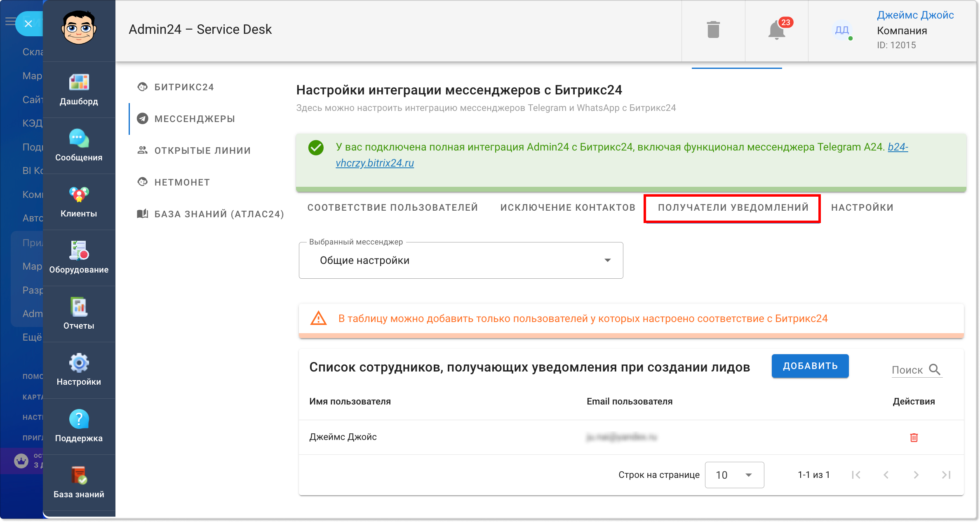Select Открытые линии in left menu
The width and height of the screenshot is (980, 522).
(202, 150)
